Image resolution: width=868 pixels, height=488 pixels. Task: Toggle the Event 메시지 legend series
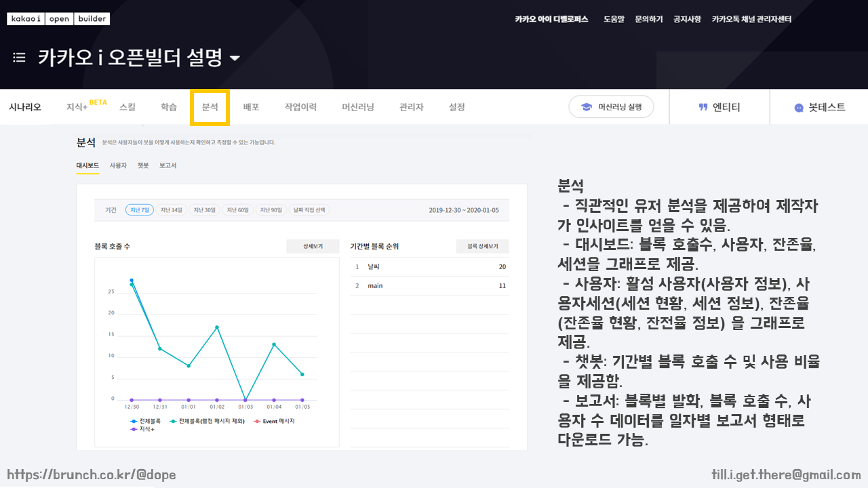point(274,421)
